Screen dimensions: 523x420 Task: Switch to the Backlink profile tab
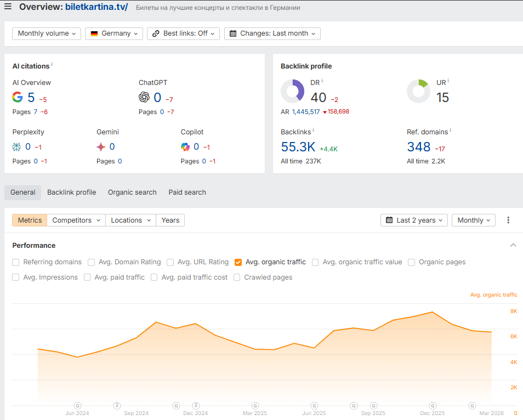pos(71,192)
